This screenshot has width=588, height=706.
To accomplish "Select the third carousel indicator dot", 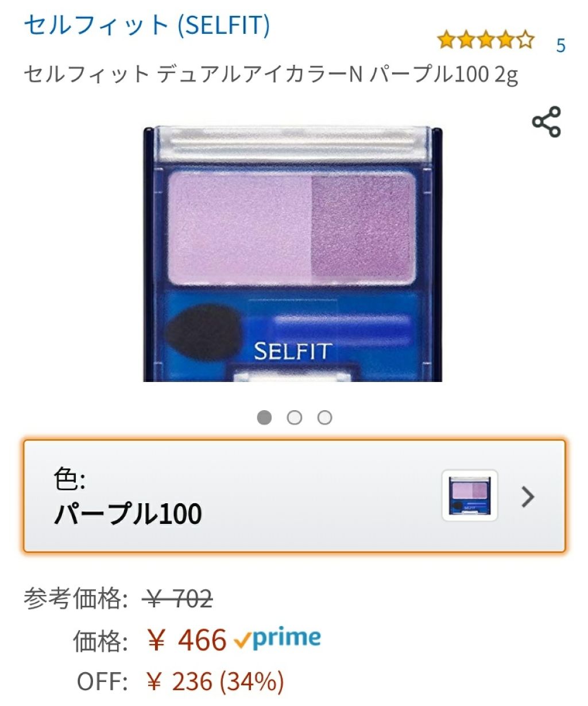I will click(326, 418).
